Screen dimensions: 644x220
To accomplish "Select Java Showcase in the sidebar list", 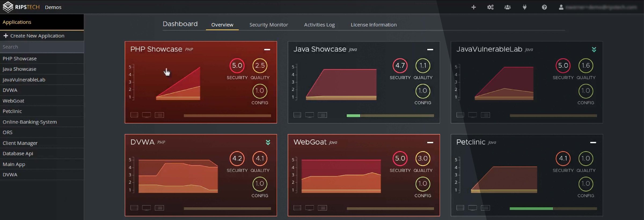I will (x=42, y=69).
